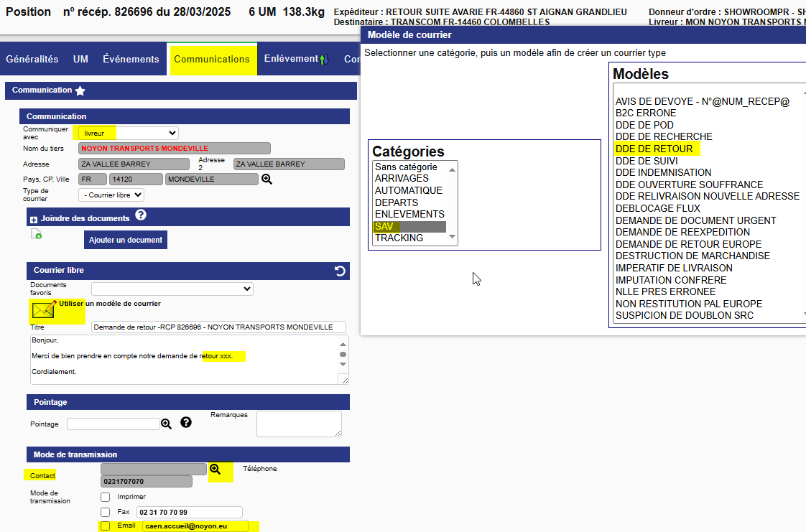The image size is (806, 532).
Task: Choose DDE DE RETOUR model
Action: 654,149
